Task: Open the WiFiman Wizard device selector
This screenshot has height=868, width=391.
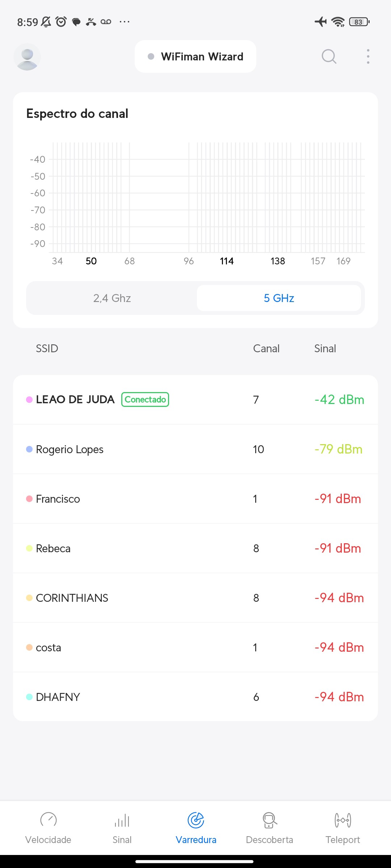Action: (195, 56)
